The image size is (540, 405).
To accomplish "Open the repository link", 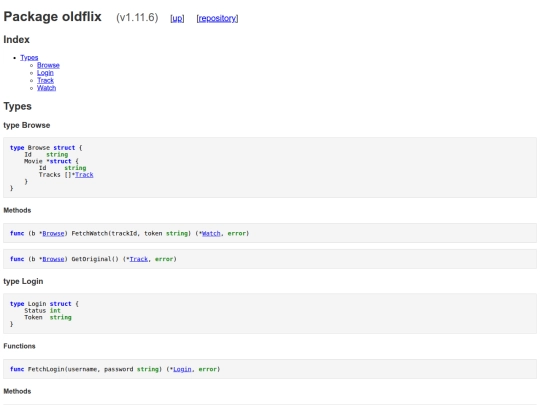I will coord(217,18).
